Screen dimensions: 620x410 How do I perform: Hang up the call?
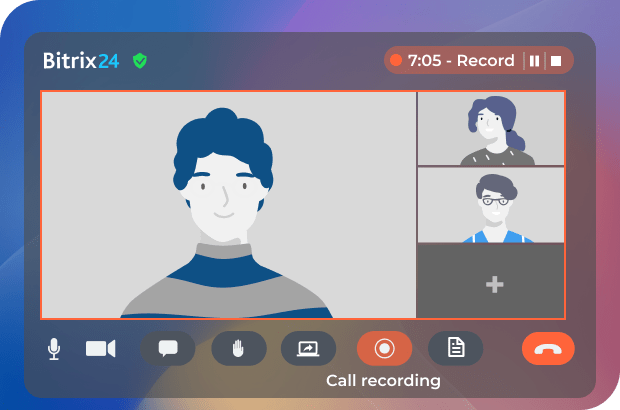point(548,349)
